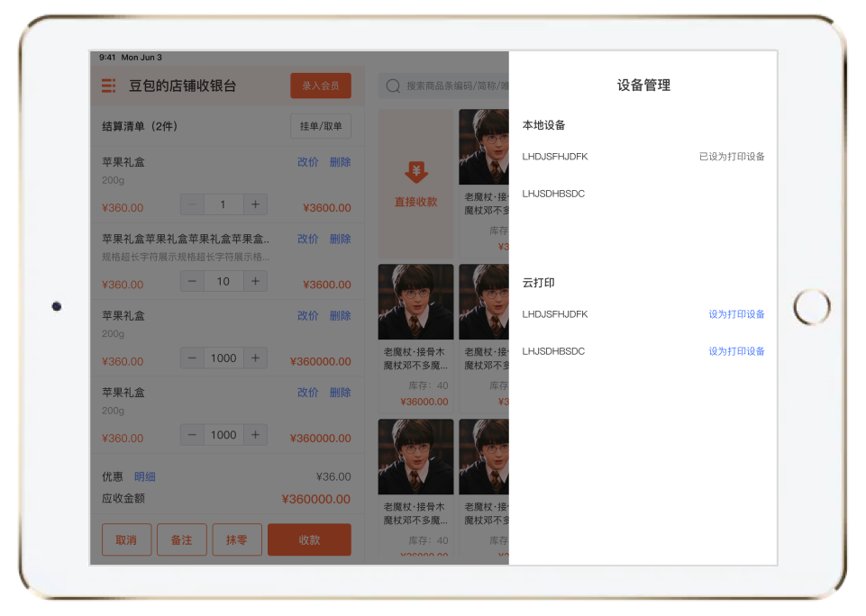Tap the 直接收款 direct payment icon
This screenshot has height=616, width=866.
pyautogui.click(x=415, y=173)
